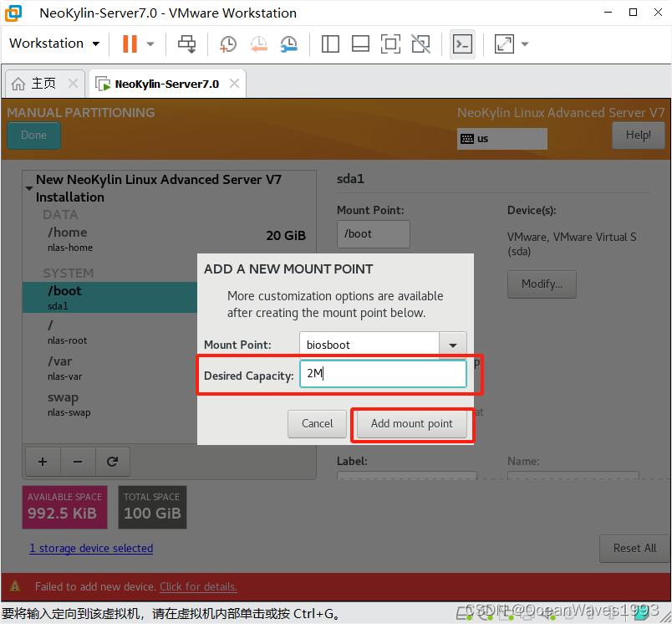
Task: Open 1 storage device selected link
Action: [x=91, y=548]
